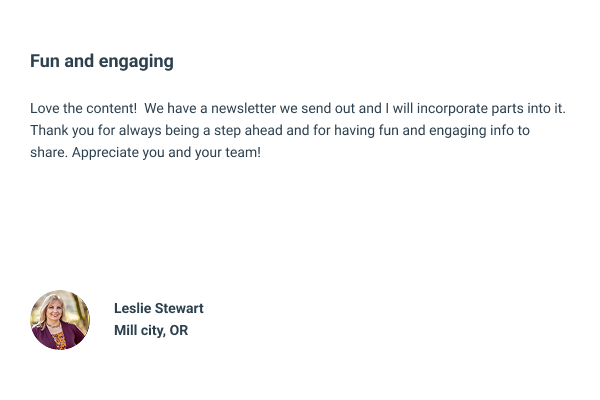Click the word "info" in the second line
600x400 pixels.
pyautogui.click(x=499, y=131)
